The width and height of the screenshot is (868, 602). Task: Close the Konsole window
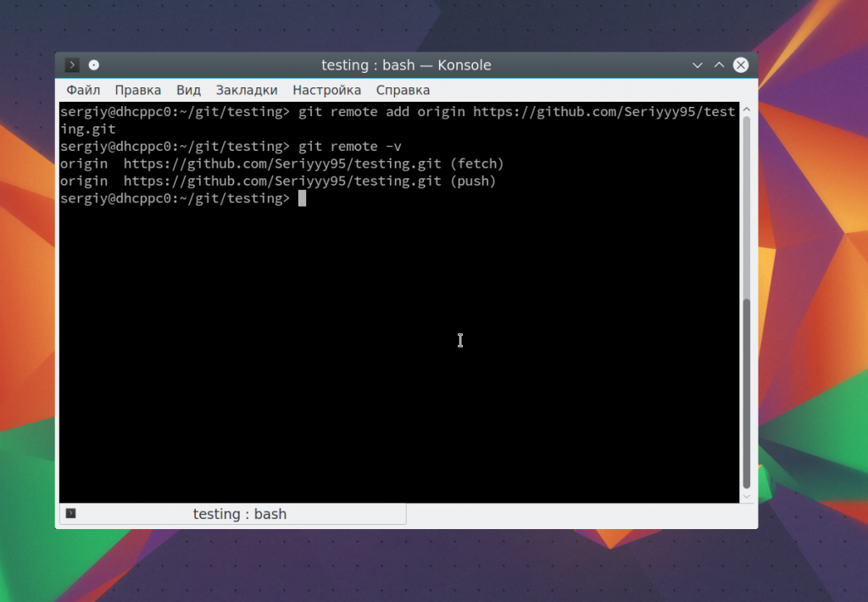point(741,65)
